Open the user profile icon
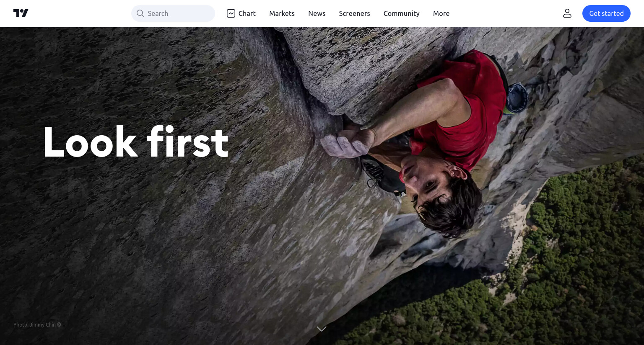 coord(567,13)
